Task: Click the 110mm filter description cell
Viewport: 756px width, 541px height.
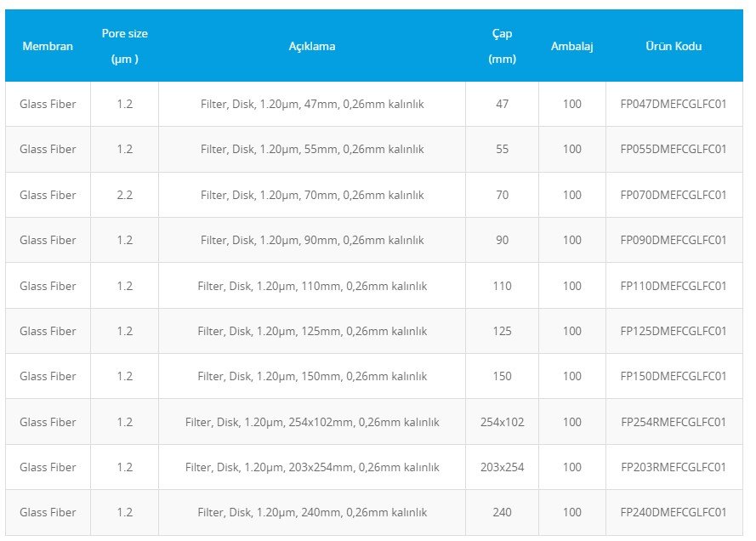Action: click(312, 286)
